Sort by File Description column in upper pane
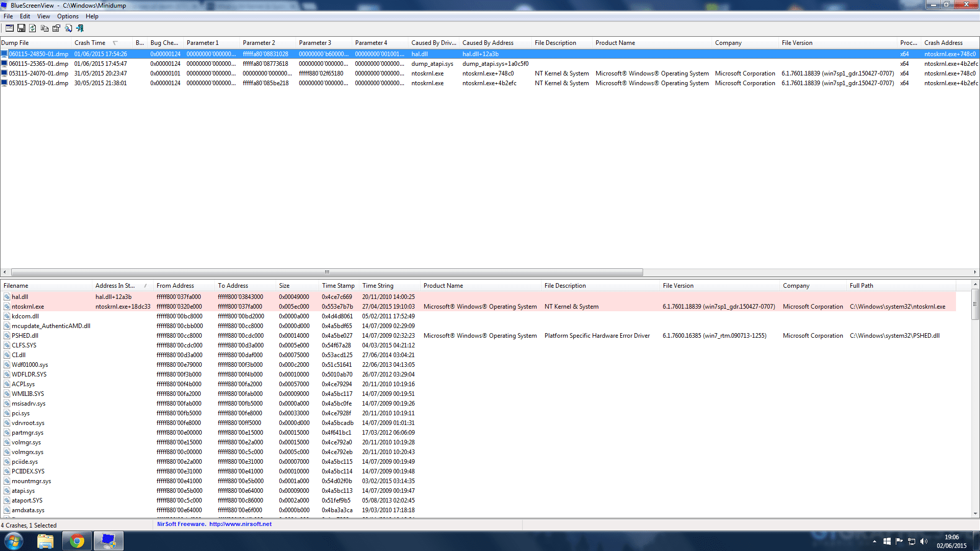 tap(562, 43)
